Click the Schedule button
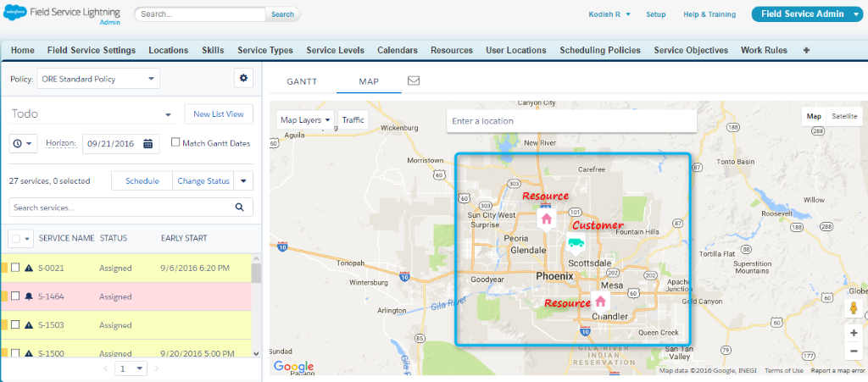This screenshot has width=868, height=382. click(142, 180)
